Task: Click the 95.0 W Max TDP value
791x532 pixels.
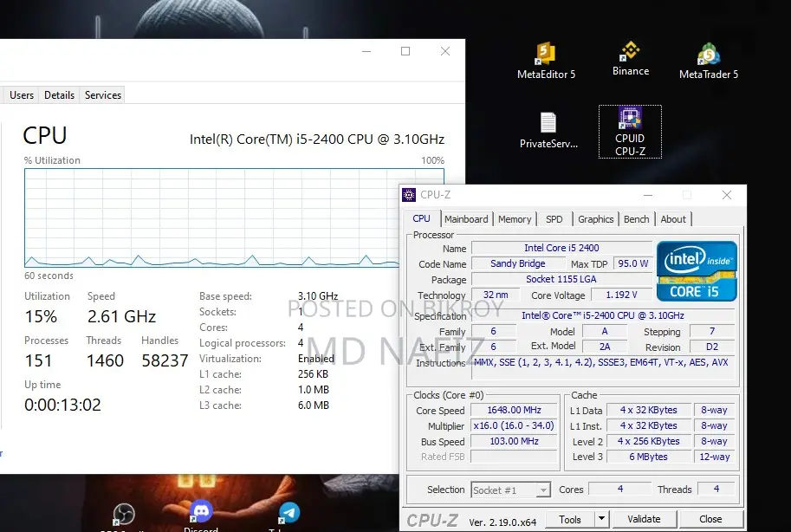Action: pyautogui.click(x=632, y=263)
